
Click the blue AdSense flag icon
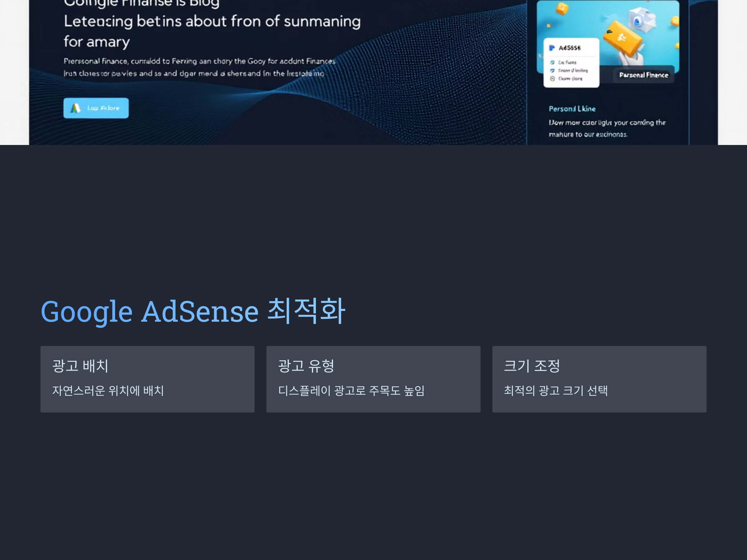coord(552,48)
